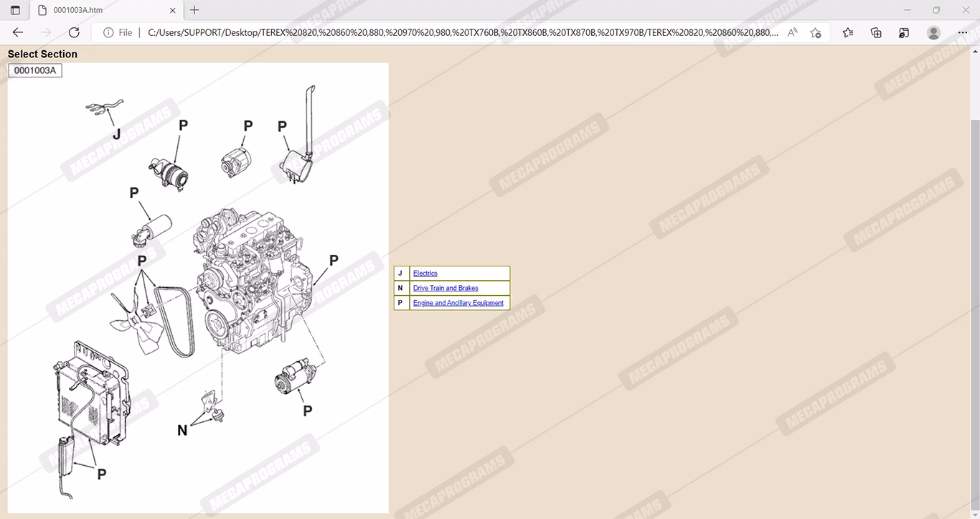Click the vertical page scrollbar
This screenshot has height=519, width=980.
[974, 287]
